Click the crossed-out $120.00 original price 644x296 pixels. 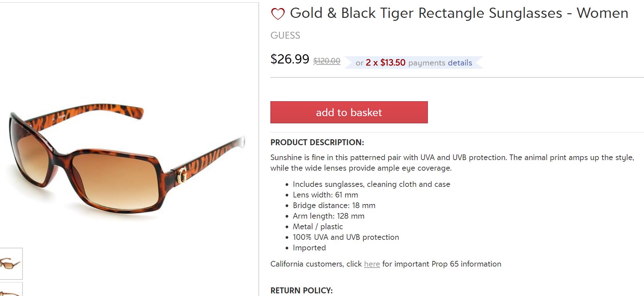tap(327, 61)
